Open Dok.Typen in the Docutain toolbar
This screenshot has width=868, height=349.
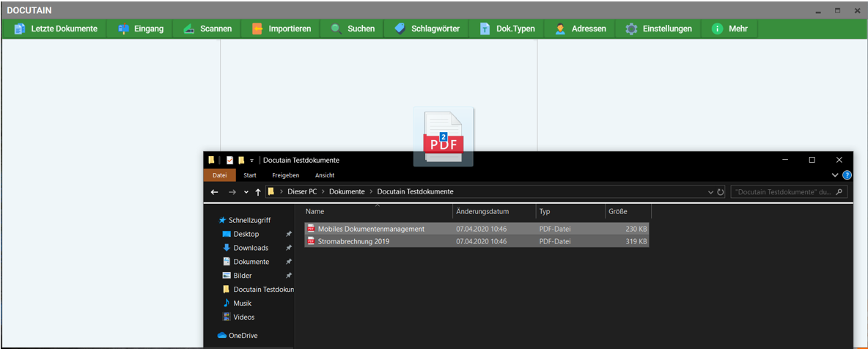[507, 29]
